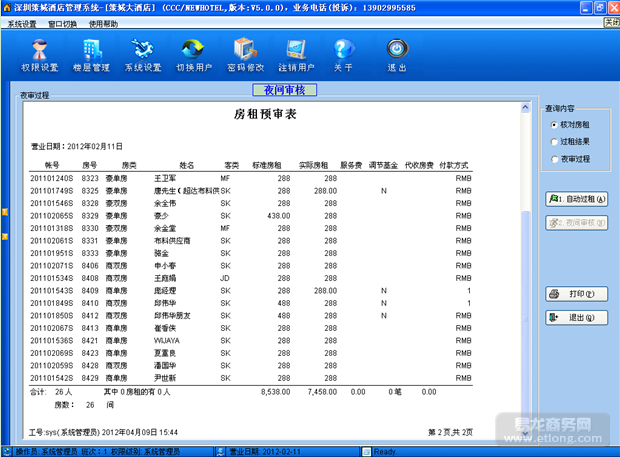Click 打印 print button
620x457 pixels.
(577, 294)
